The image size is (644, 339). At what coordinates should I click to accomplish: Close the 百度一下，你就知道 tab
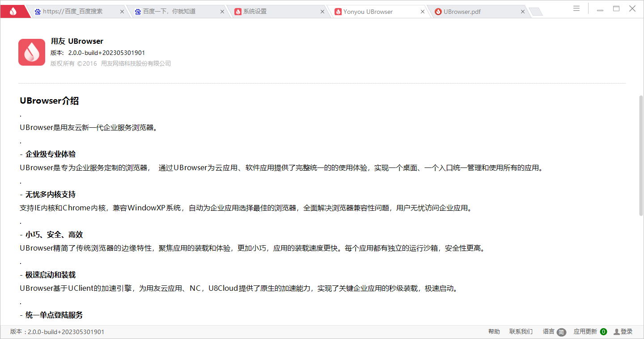pyautogui.click(x=222, y=12)
